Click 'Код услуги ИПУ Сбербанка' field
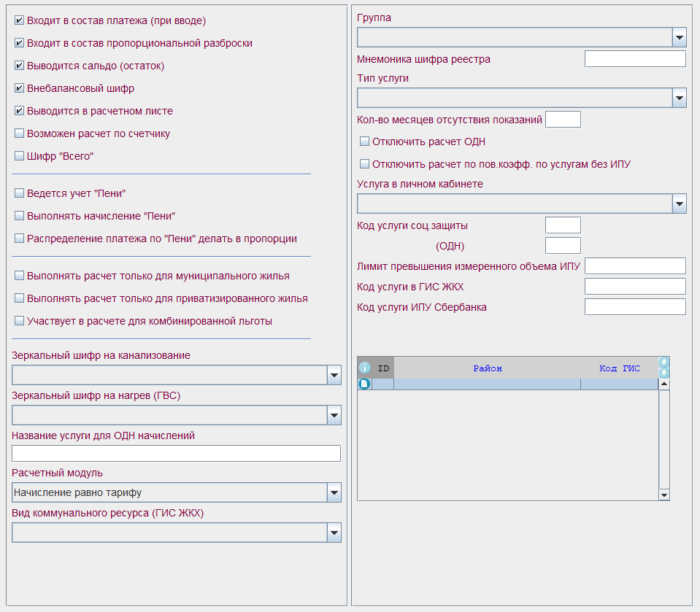This screenshot has width=700, height=612. (635, 307)
